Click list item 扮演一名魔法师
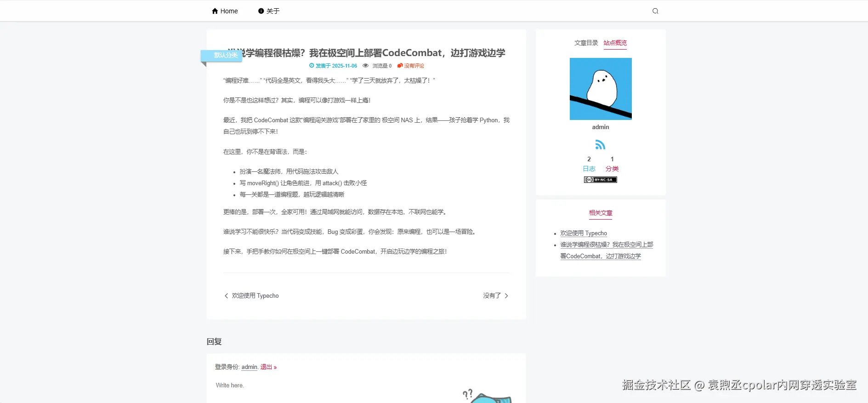This screenshot has width=868, height=403. 289,171
